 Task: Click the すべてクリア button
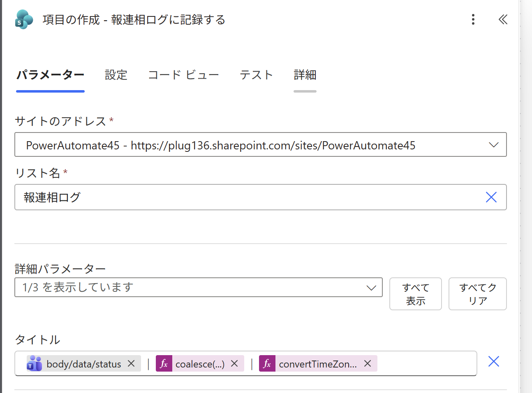click(478, 294)
